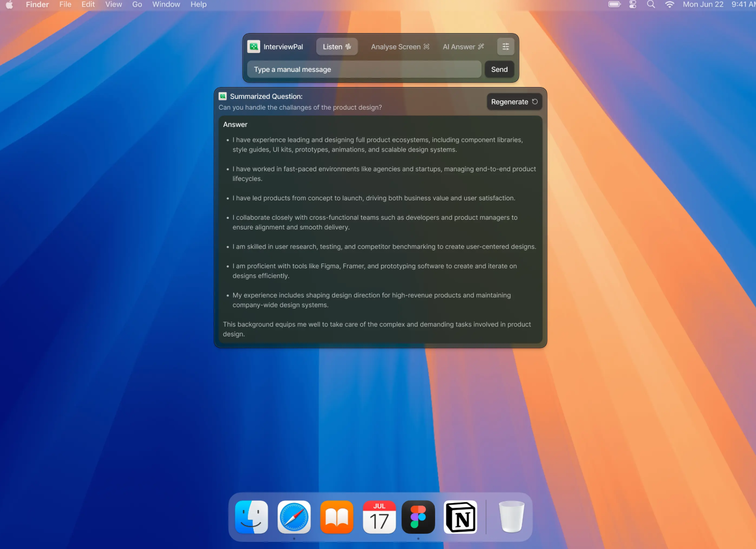
Task: Open Spotlight search in menu bar
Action: point(651,5)
